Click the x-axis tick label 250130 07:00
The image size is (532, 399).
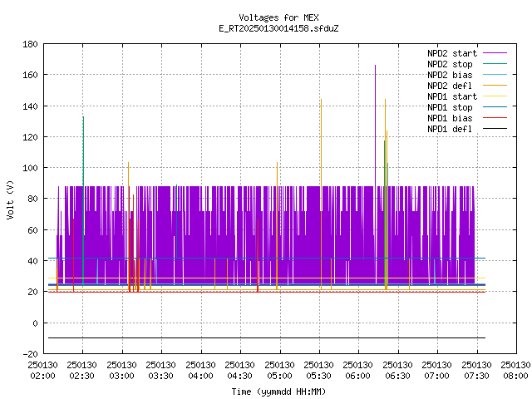(x=436, y=371)
